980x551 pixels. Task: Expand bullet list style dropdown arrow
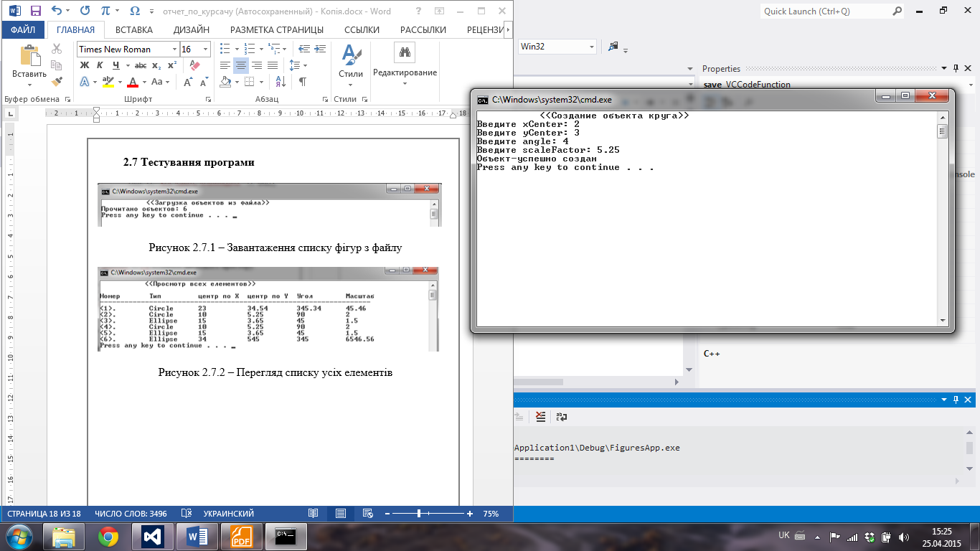237,49
